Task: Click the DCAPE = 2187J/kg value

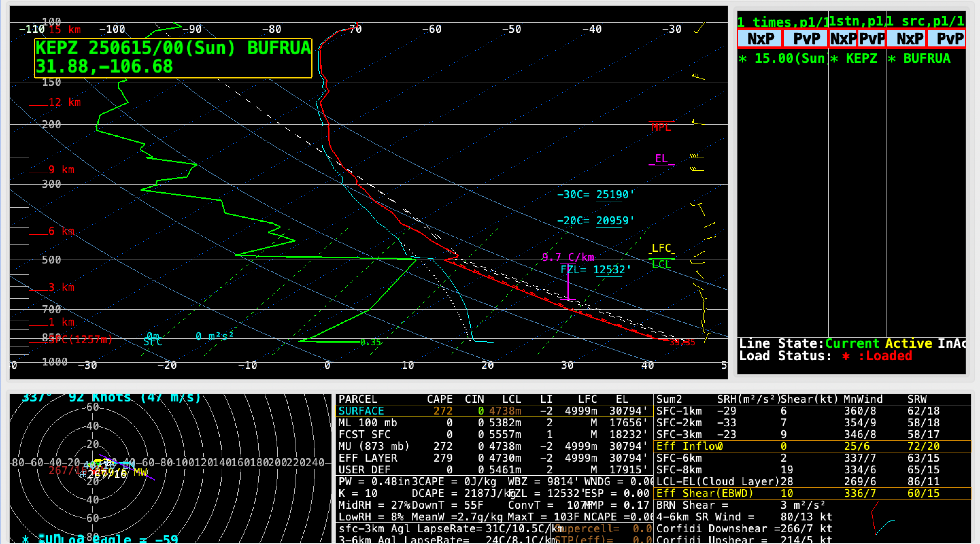Action: tap(464, 493)
